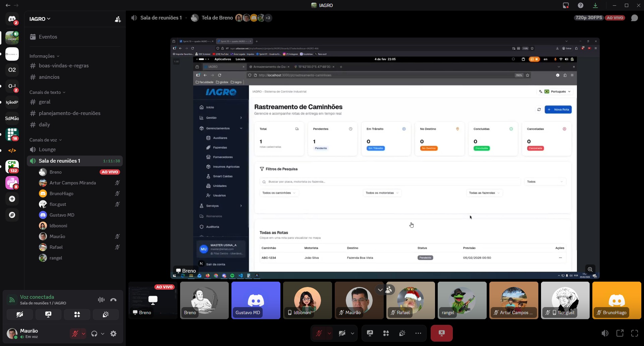This screenshot has height=346, width=644.
Task: Open Discord direct messages home icon
Action: (x=12, y=19)
